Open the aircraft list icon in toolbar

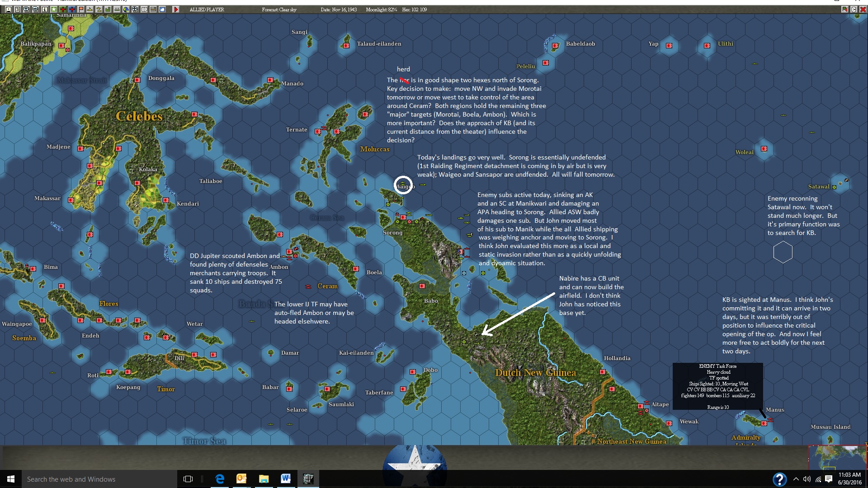(26, 9)
